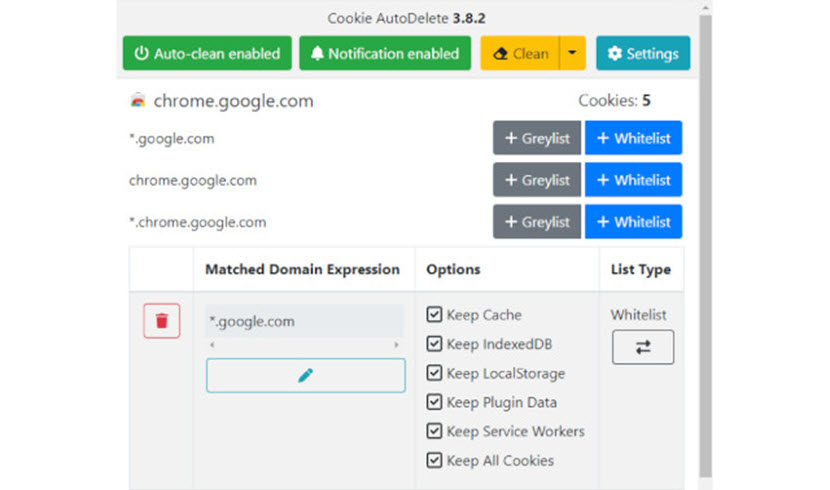Viewport: 830px width, 490px height.
Task: Uncheck Keep Service Workers
Action: pyautogui.click(x=434, y=431)
